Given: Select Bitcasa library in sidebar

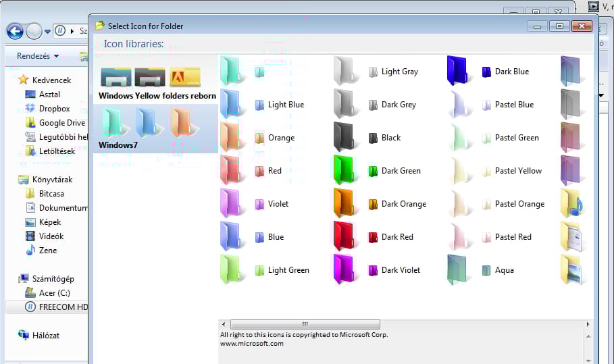Looking at the screenshot, I should 45,194.
